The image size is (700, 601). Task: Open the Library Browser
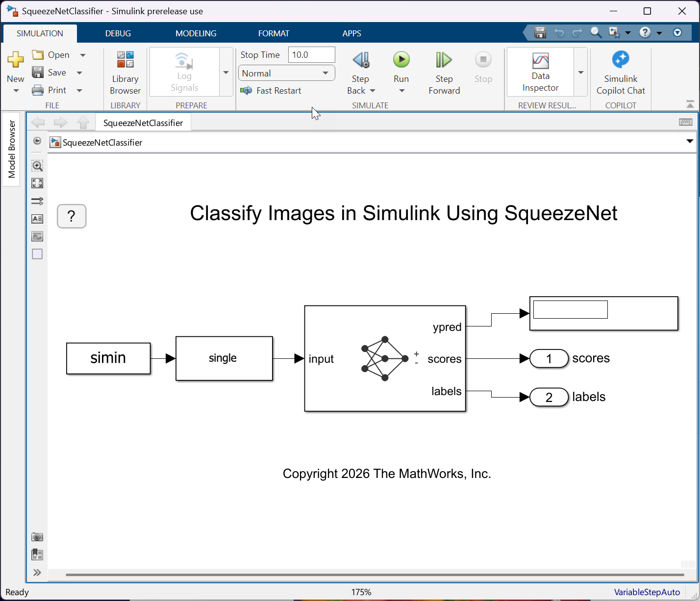point(125,72)
